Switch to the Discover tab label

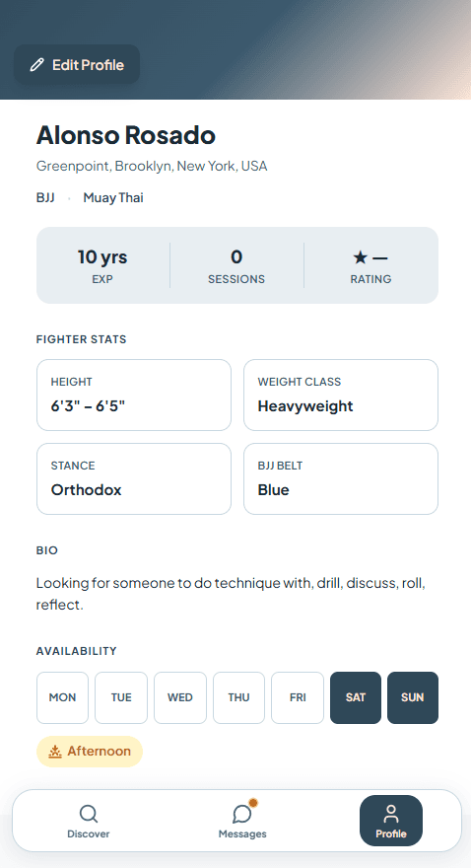click(x=89, y=833)
